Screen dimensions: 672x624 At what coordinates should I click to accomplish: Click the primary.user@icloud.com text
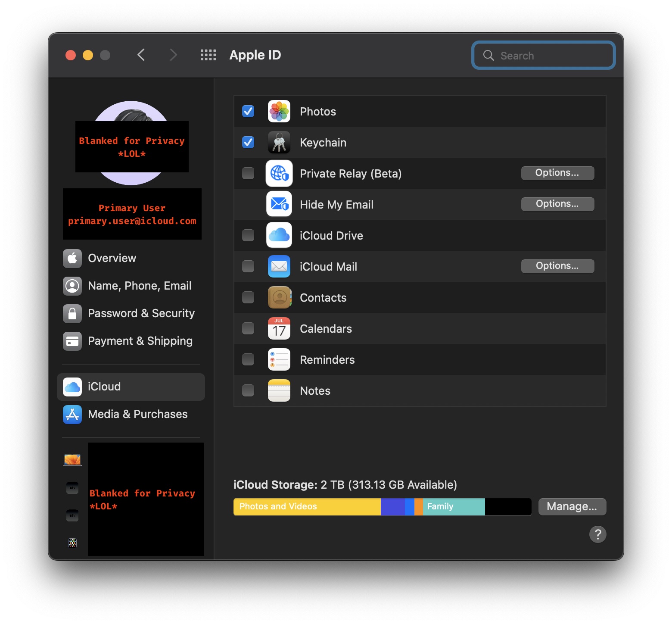coord(132,221)
